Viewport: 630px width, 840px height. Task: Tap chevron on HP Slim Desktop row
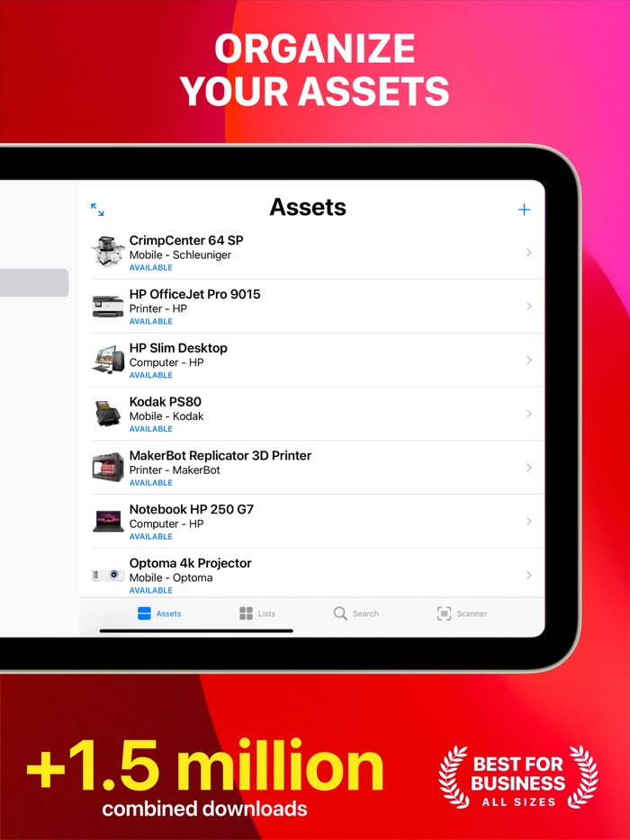[x=528, y=360]
